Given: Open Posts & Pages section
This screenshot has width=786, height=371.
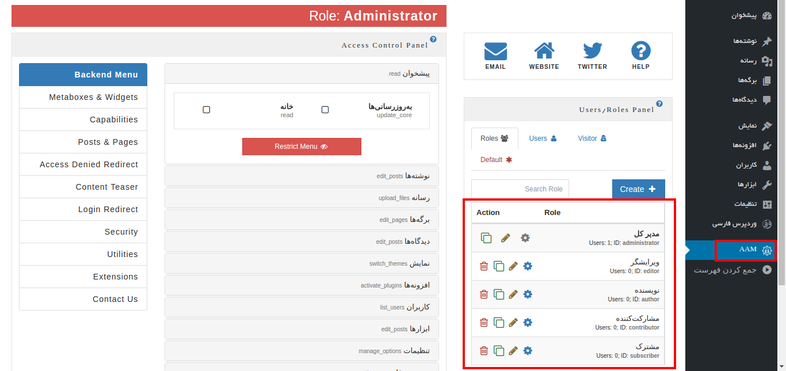Looking at the screenshot, I should (x=83, y=142).
